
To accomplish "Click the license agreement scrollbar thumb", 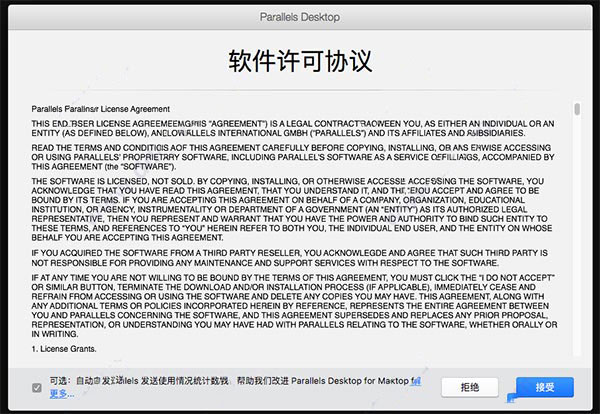I will click(577, 109).
